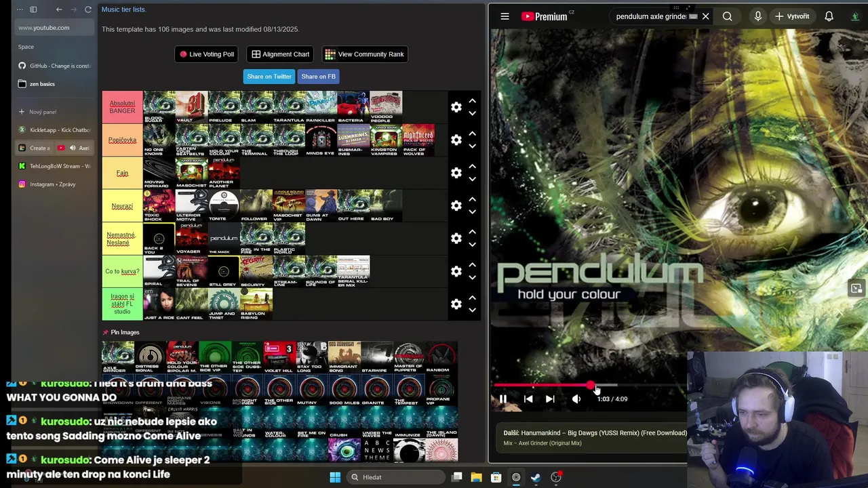
Task: Switch to Instagram Zprávy tab
Action: [54, 184]
